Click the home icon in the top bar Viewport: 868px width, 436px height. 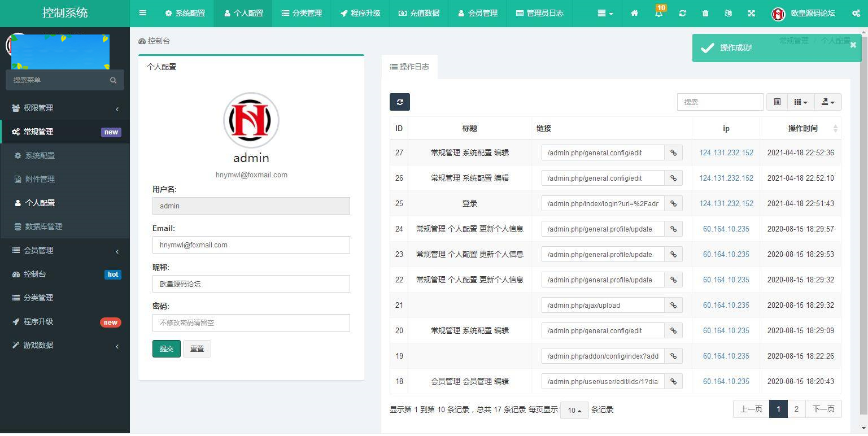coord(635,13)
